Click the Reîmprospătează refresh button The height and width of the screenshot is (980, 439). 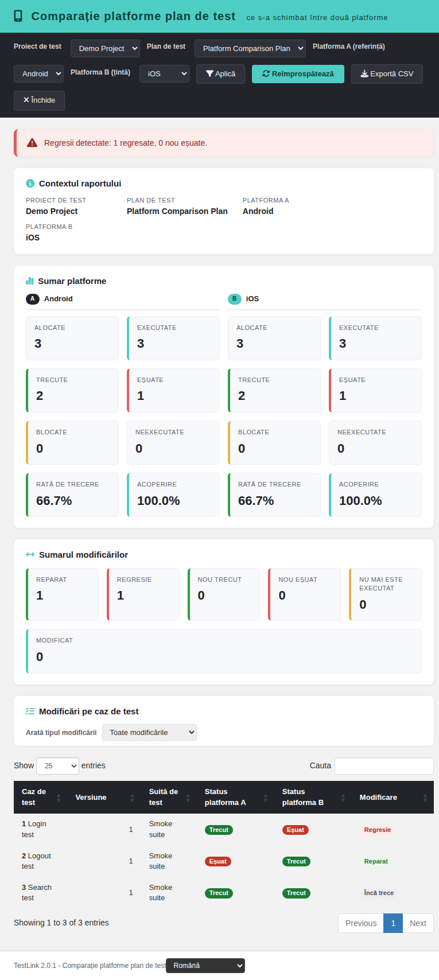pyautogui.click(x=298, y=74)
